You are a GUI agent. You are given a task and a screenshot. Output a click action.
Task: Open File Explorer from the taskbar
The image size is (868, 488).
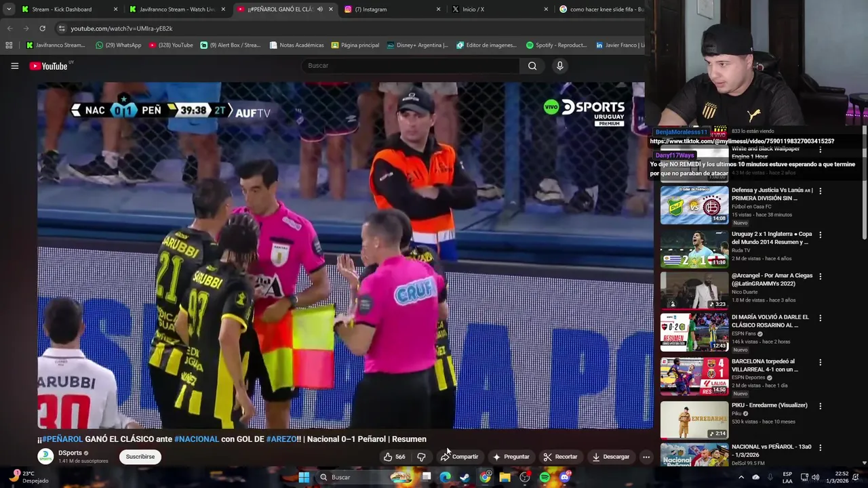click(505, 477)
